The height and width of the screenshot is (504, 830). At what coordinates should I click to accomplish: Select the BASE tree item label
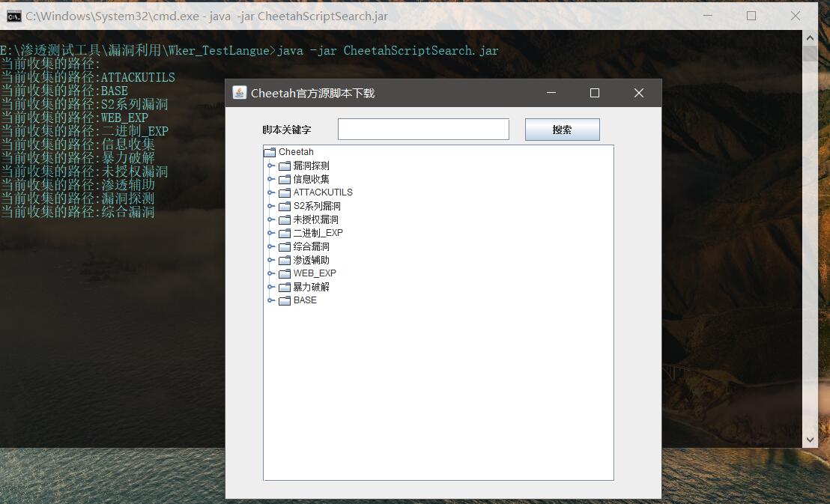(305, 300)
